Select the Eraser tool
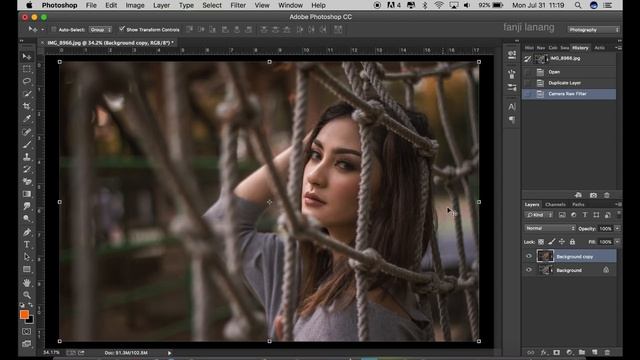The height and width of the screenshot is (360, 640). tap(27, 181)
